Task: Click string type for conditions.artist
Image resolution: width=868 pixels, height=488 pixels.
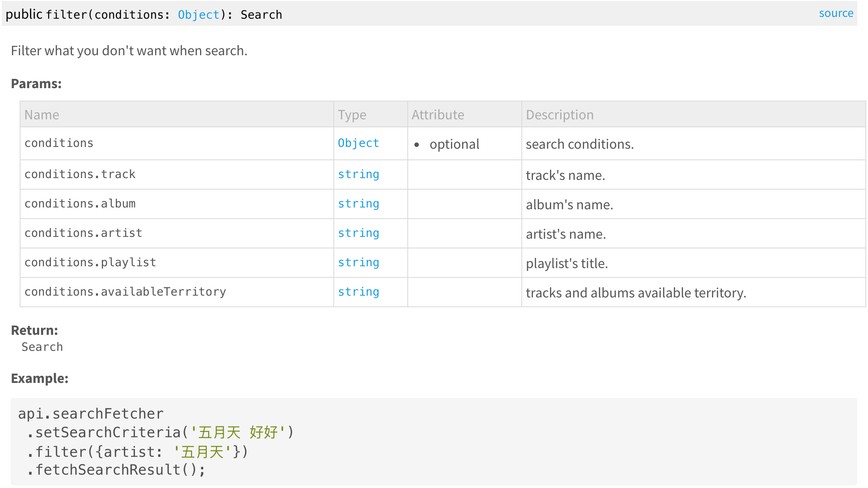Action: 358,233
